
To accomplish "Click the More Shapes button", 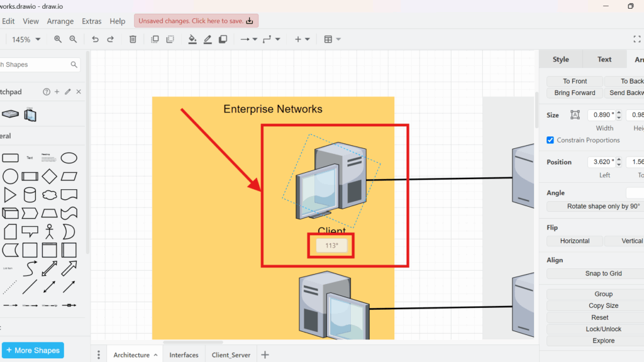I will coord(33,350).
